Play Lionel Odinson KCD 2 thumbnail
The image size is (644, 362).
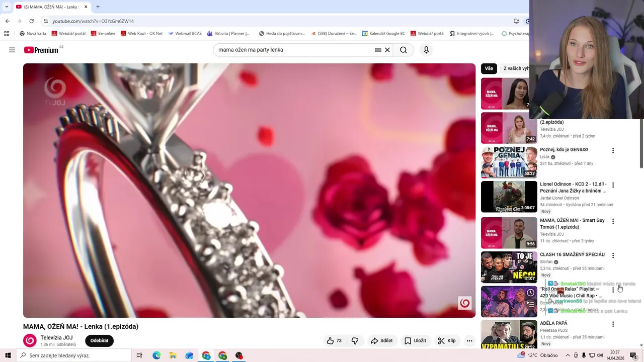click(509, 197)
